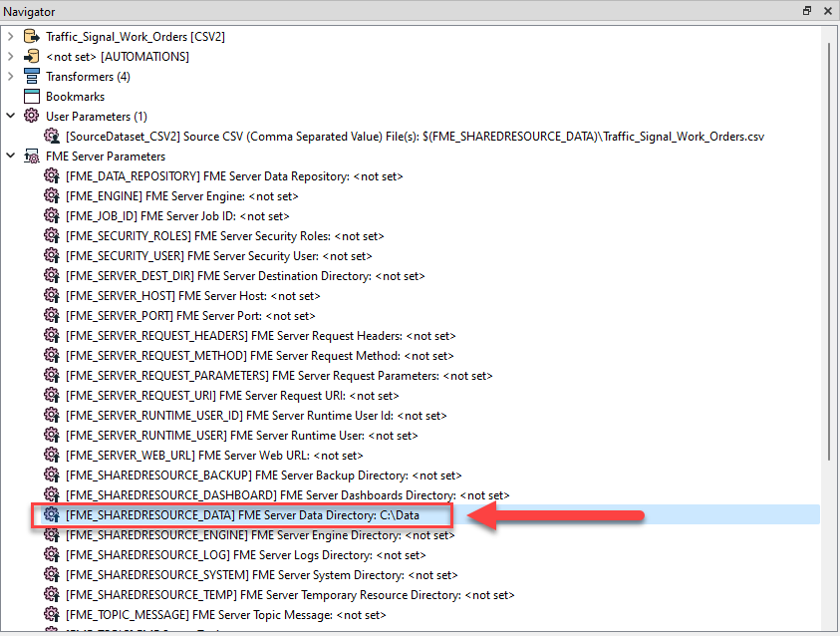Screen dimensions: 840x636
Task: Expand the Transformers (4) node
Action: coord(10,76)
